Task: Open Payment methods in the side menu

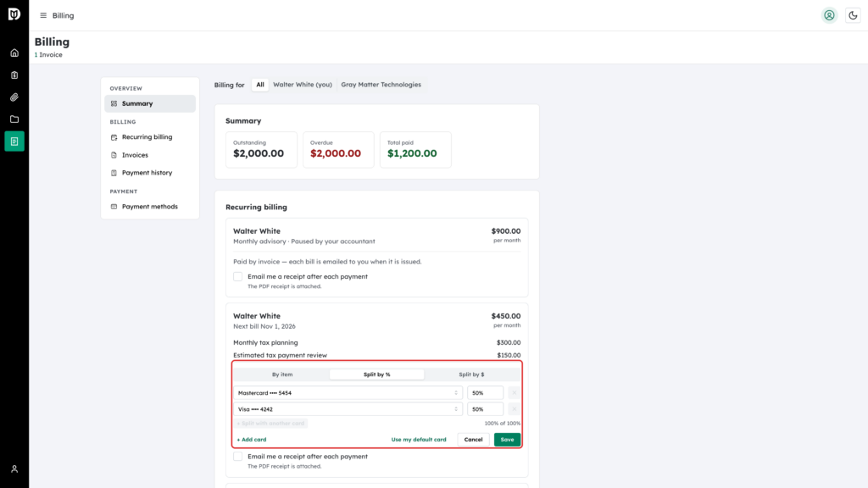Action: pyautogui.click(x=150, y=207)
